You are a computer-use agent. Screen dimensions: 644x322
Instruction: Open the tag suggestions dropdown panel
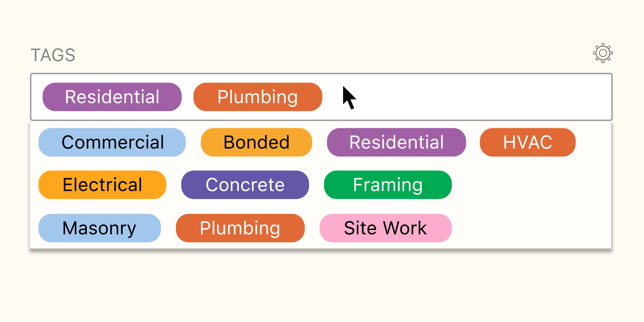[322, 185]
